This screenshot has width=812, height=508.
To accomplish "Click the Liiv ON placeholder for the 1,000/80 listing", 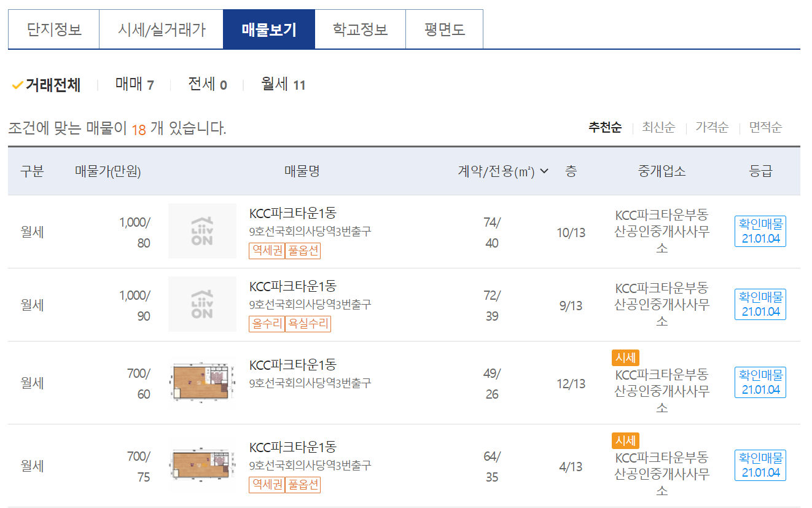I will pyautogui.click(x=202, y=231).
